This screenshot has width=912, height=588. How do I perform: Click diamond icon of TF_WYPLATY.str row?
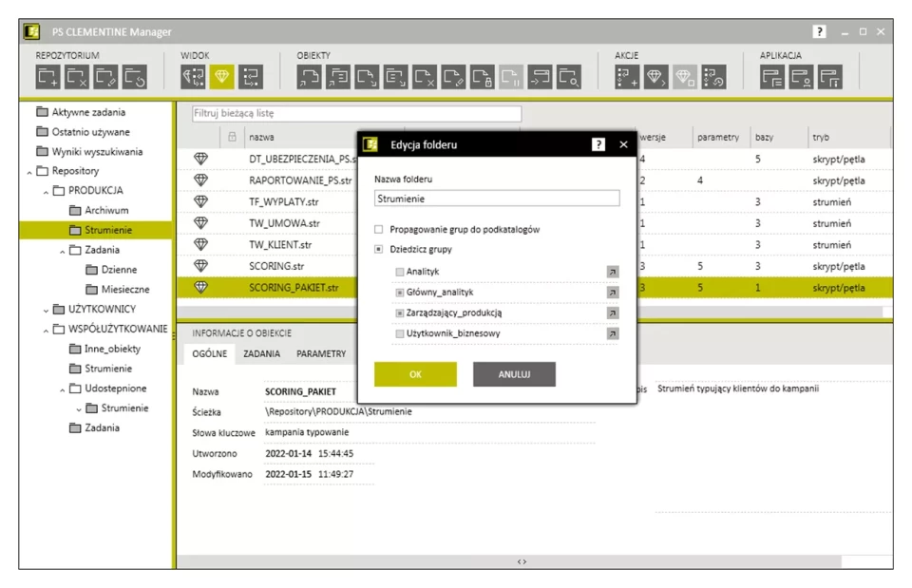coord(200,201)
